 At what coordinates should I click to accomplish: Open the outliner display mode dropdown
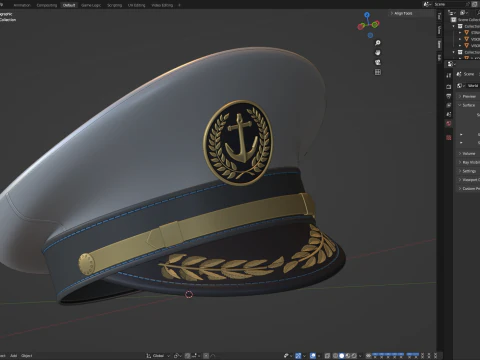[x=451, y=13]
